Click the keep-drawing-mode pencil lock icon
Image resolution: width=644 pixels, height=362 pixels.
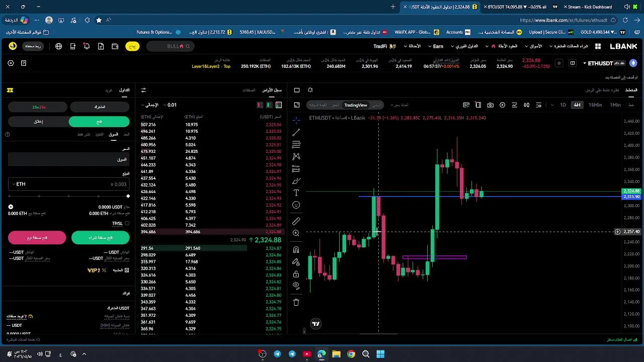(296, 262)
